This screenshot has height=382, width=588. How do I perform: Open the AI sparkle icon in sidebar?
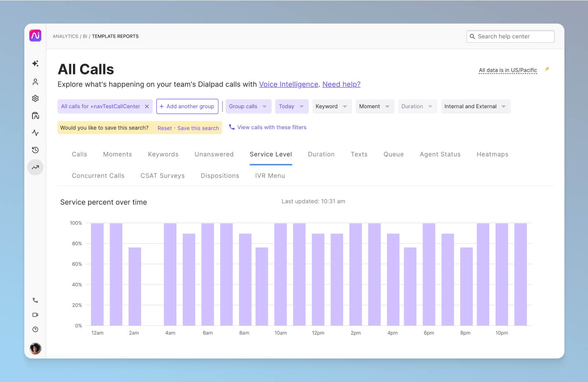35,64
